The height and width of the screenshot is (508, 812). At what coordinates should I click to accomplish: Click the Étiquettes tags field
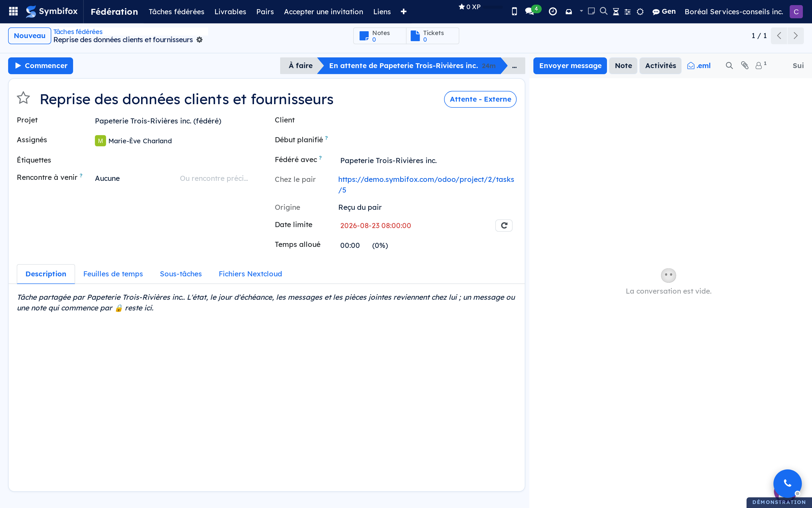point(176,160)
